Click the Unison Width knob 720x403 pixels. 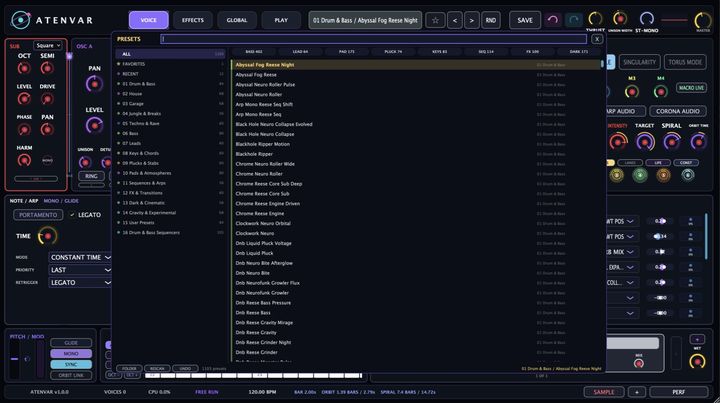click(620, 19)
